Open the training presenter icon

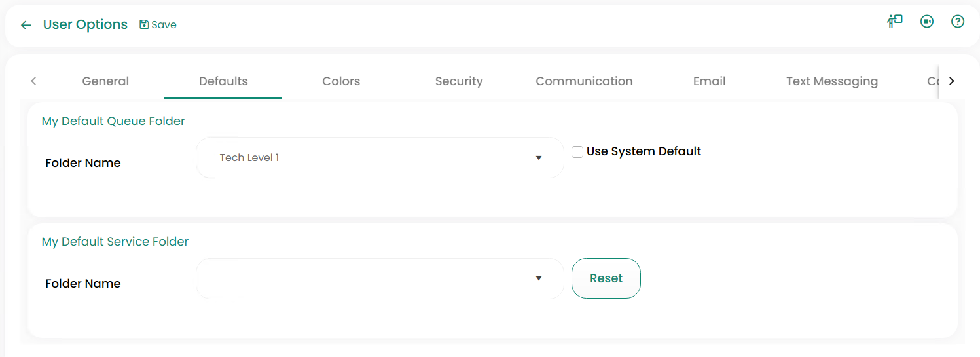click(x=894, y=22)
